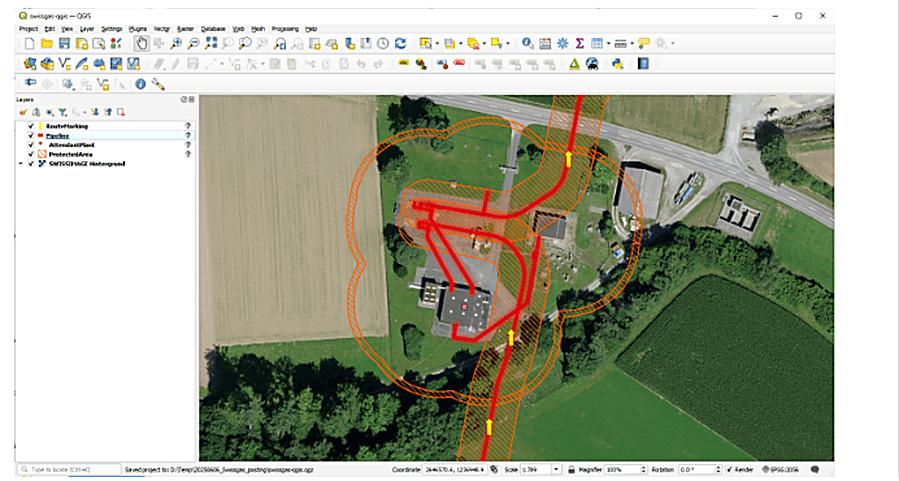Image resolution: width=899 pixels, height=481 pixels.
Task: Open the select by location dropdown arrow
Action: point(508,44)
